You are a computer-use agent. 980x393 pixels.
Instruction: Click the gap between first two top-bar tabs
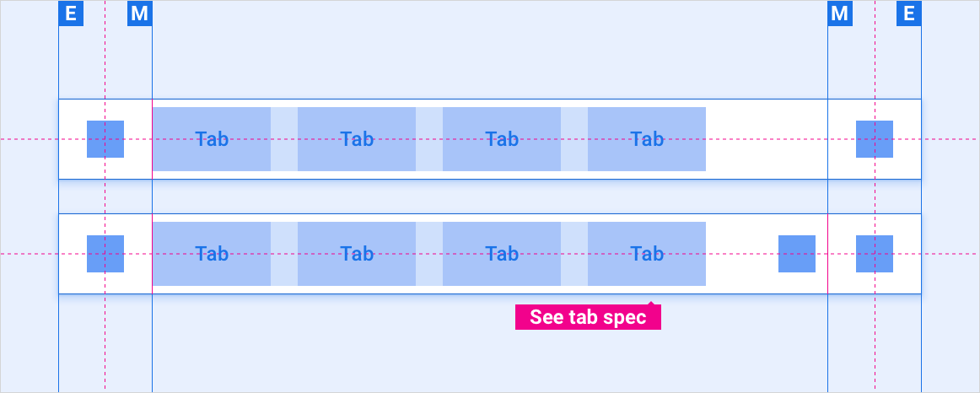click(284, 139)
